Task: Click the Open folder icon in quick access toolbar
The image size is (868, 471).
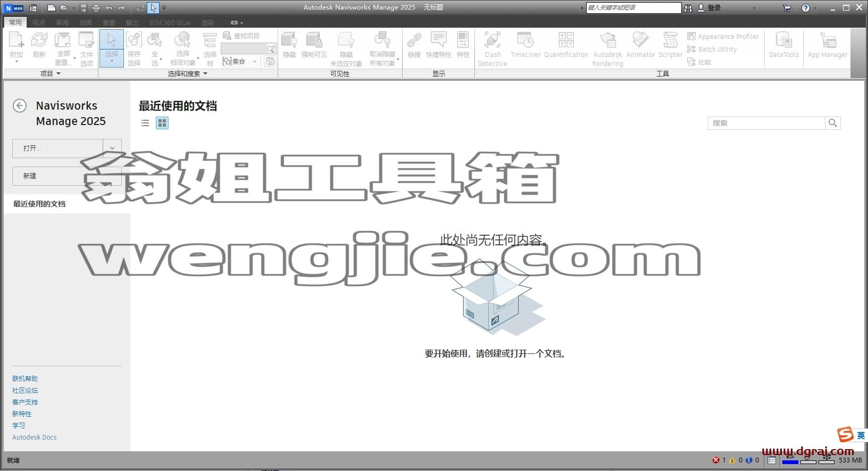Action: coord(64,8)
